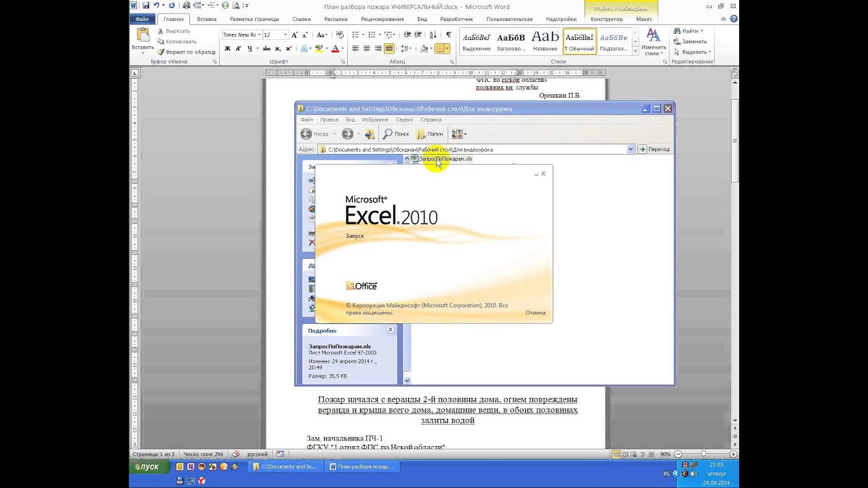Undo the last action in Word
Image resolution: width=868 pixels, height=488 pixels.
[156, 5]
